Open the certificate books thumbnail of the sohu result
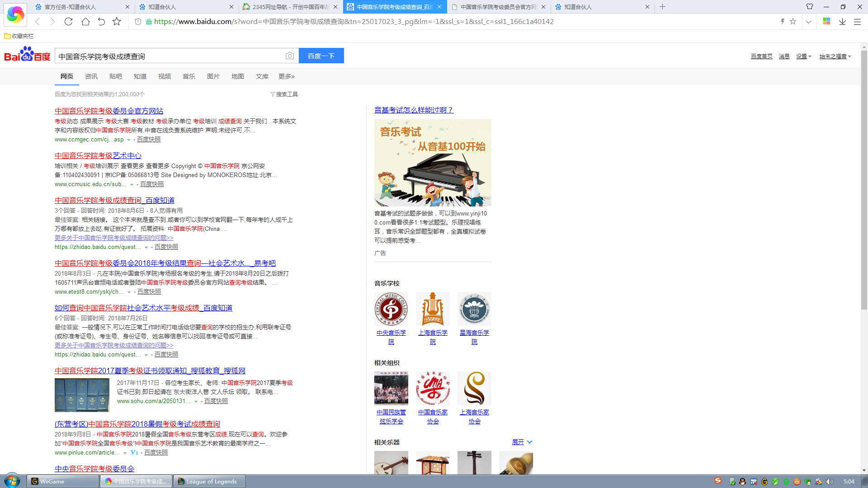Image resolution: width=868 pixels, height=488 pixels. coord(82,395)
